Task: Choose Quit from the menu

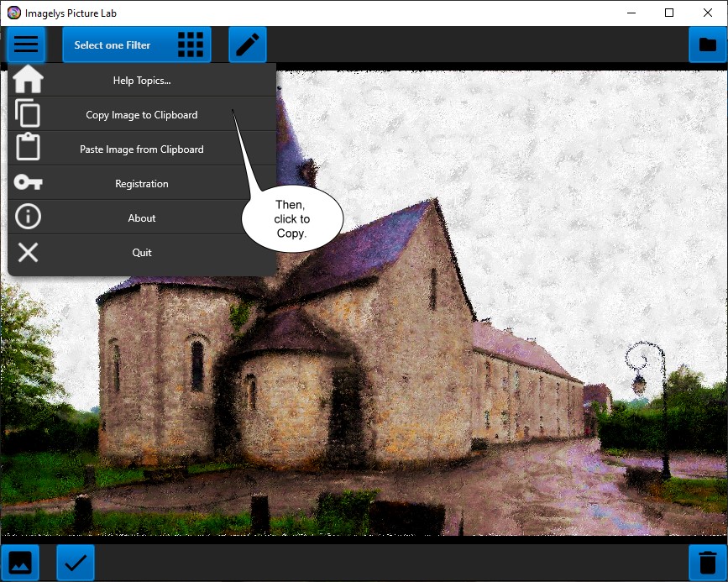Action: click(x=142, y=252)
